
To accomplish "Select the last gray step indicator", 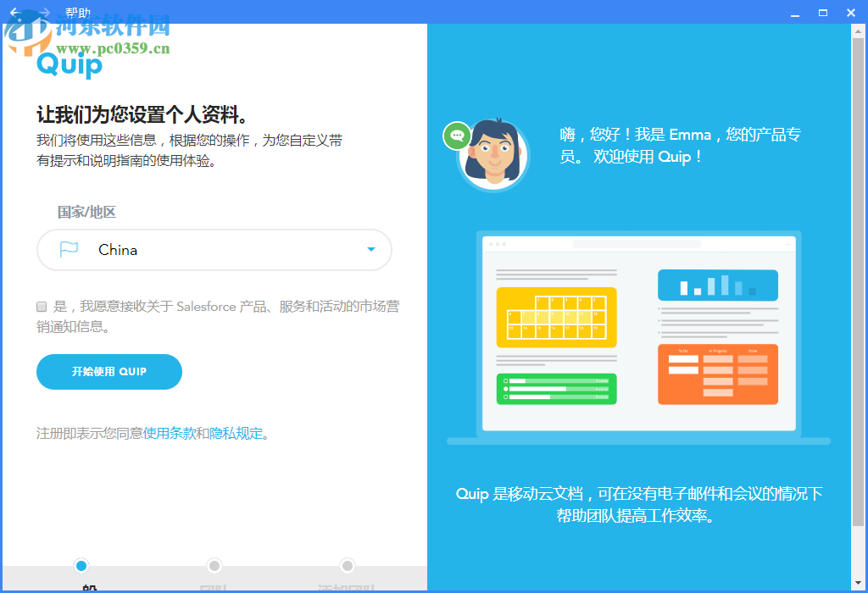I will point(347,565).
